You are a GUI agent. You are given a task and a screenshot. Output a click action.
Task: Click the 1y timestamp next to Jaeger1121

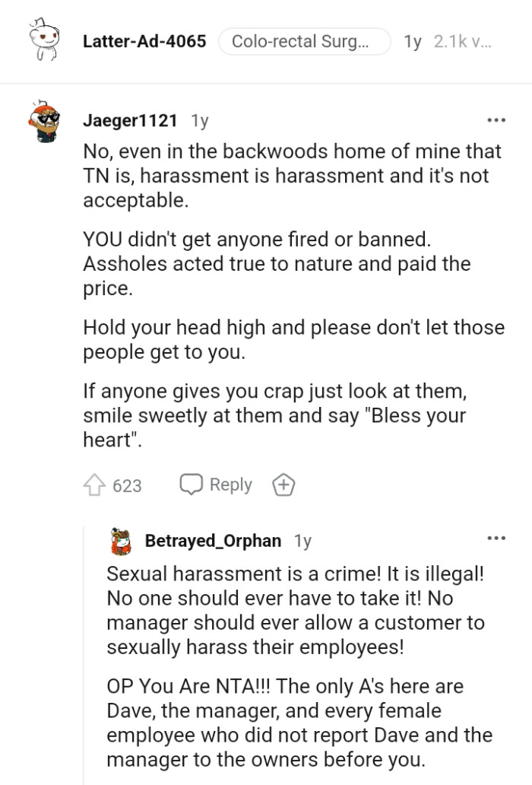click(199, 120)
